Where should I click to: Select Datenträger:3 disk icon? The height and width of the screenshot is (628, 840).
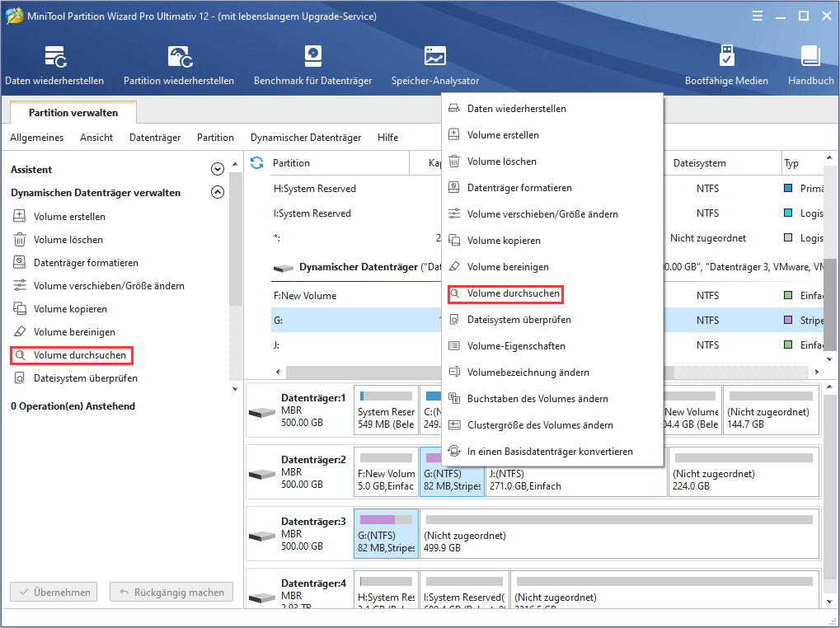tap(262, 536)
